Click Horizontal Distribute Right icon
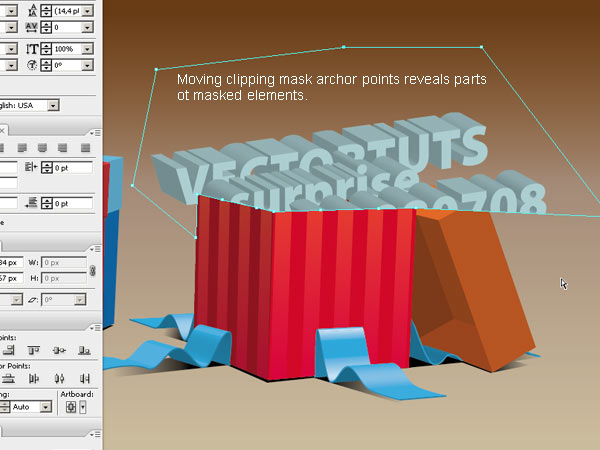600x450 pixels. click(x=85, y=379)
